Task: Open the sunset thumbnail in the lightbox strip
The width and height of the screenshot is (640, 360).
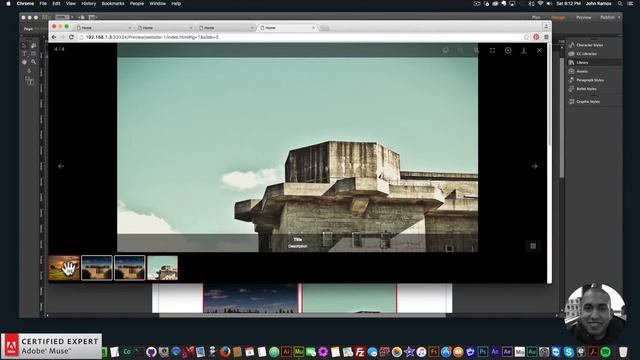Action: [x=64, y=268]
